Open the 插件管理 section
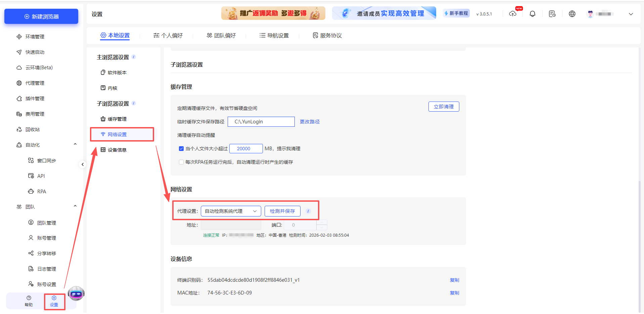The image size is (644, 314). point(35,98)
